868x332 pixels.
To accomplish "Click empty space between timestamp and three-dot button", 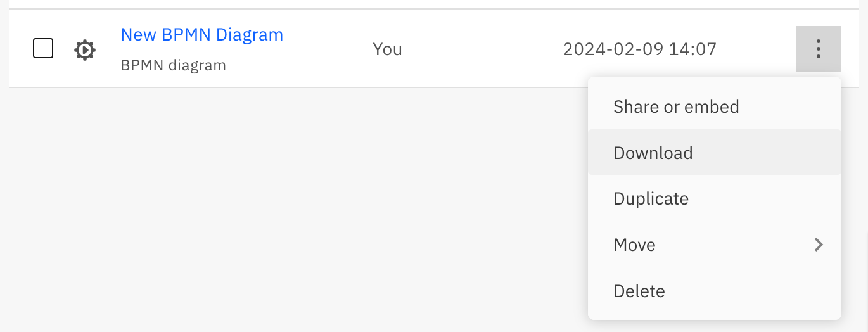I will tap(757, 49).
